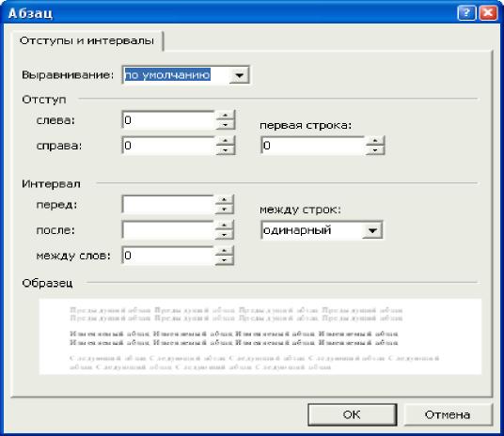
Task: Increase the 'перед' spacing value
Action: click(224, 199)
